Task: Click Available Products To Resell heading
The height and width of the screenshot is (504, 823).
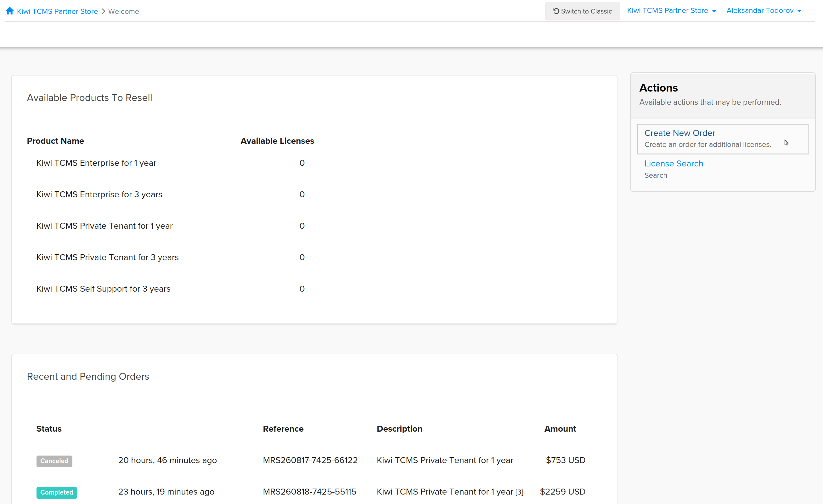Action: coord(89,98)
